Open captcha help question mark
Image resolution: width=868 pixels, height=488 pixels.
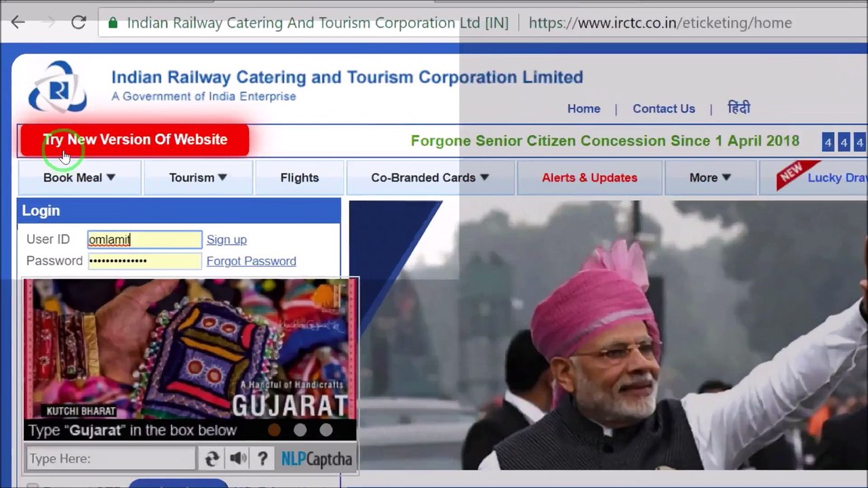point(263,459)
